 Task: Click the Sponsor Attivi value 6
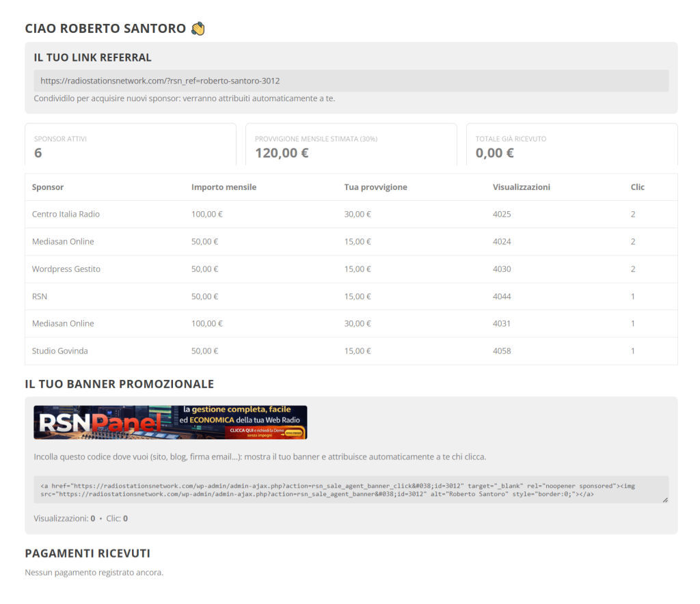tap(38, 153)
